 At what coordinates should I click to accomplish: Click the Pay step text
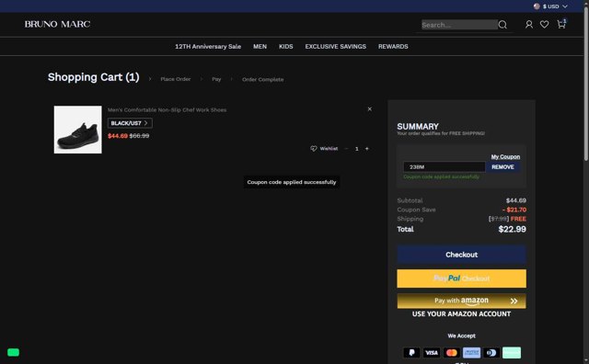216,79
